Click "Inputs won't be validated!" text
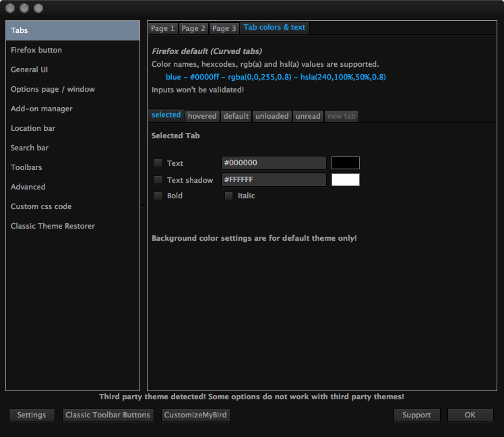The width and height of the screenshot is (504, 437). tap(197, 90)
